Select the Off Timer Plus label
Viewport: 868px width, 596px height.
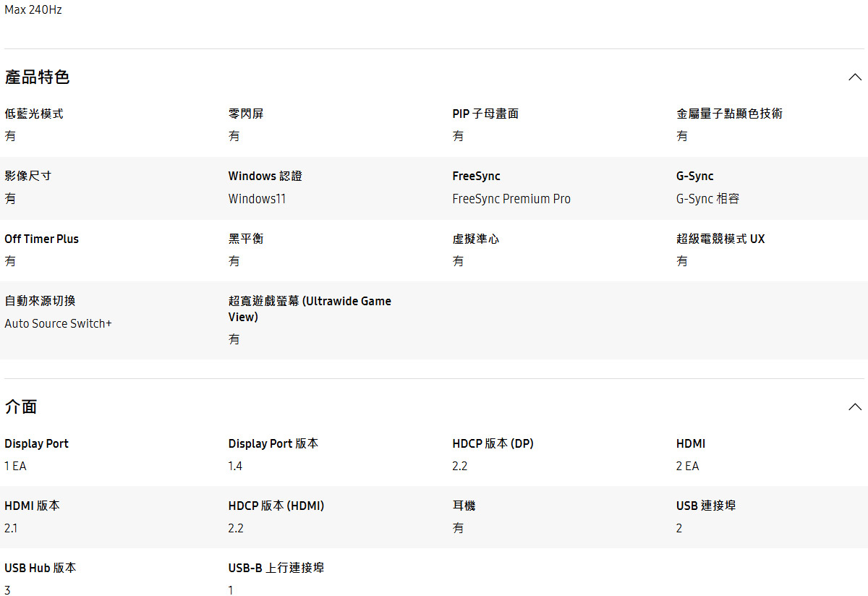[41, 238]
